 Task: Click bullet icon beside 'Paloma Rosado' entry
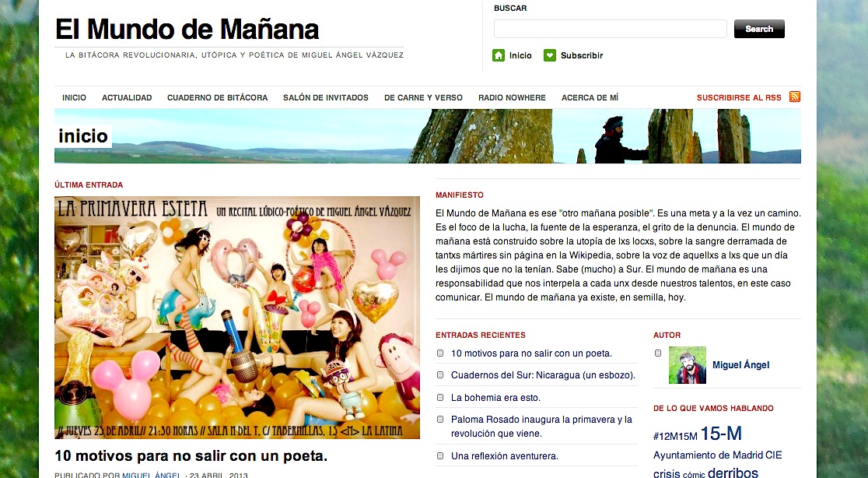[441, 420]
